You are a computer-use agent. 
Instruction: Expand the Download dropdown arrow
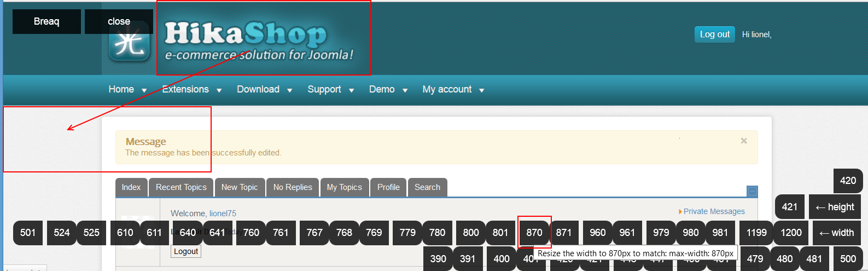click(x=290, y=90)
